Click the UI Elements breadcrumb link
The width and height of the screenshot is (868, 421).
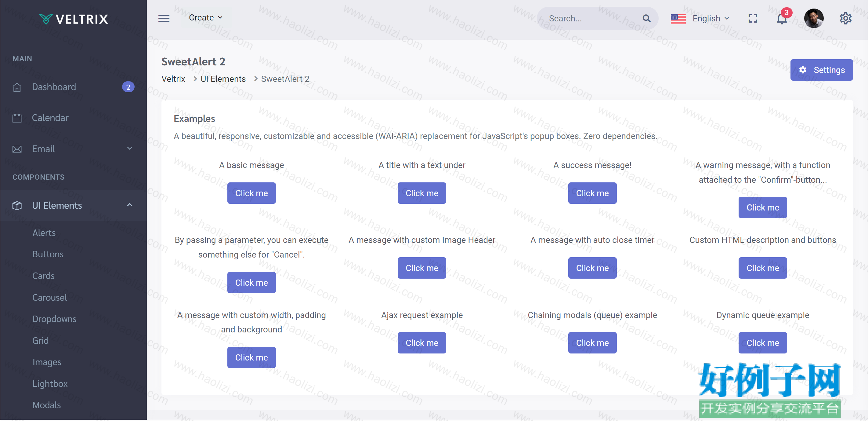point(223,79)
